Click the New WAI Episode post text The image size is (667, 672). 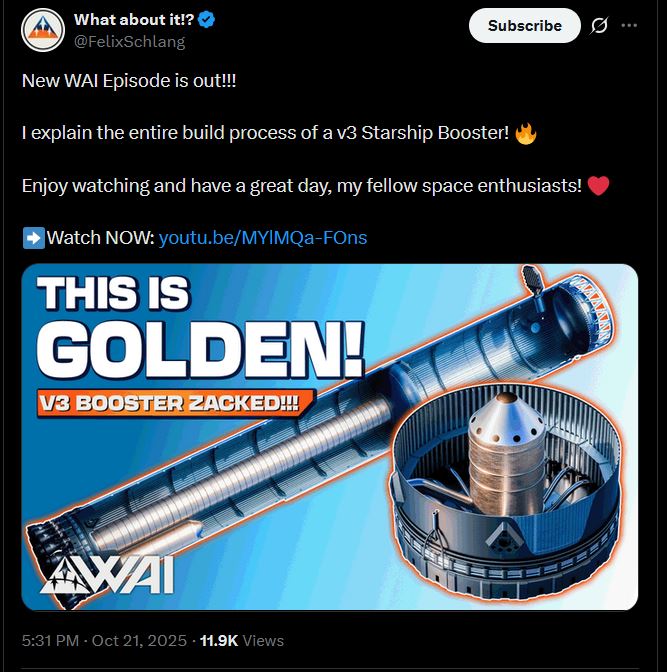tap(129, 81)
